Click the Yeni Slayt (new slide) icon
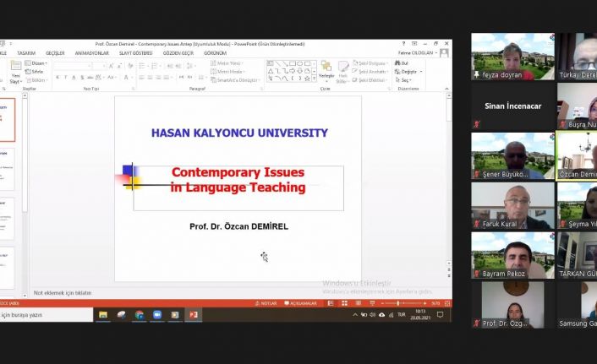597x364 pixels. (15, 72)
